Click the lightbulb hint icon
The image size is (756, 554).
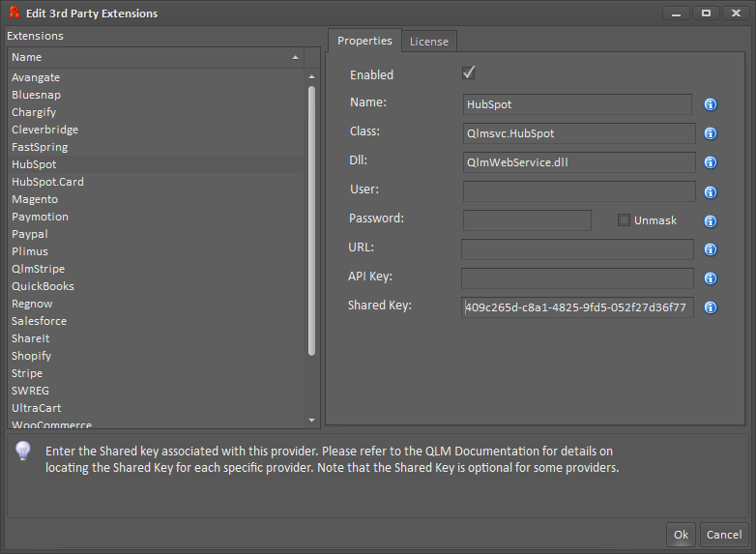coord(23,451)
